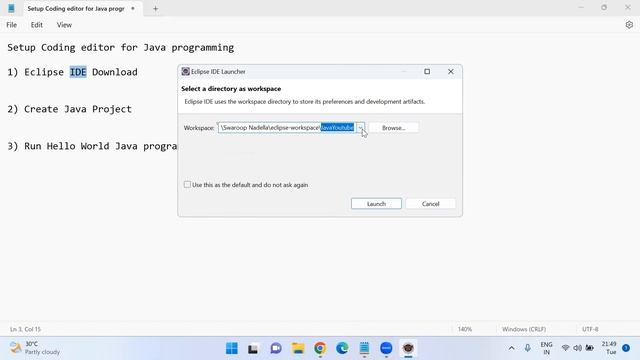Open the Chat app from taskbar
Screen dimensions: 640x360
coord(276,348)
